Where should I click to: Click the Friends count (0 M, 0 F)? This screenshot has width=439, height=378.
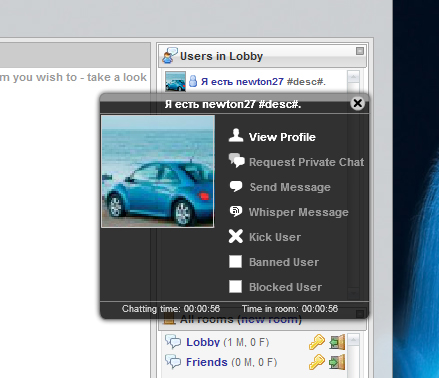coord(254,362)
